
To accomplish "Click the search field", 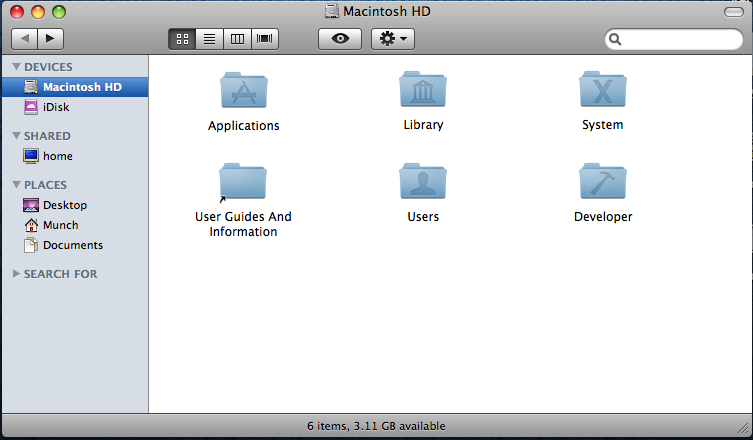I will pos(674,39).
